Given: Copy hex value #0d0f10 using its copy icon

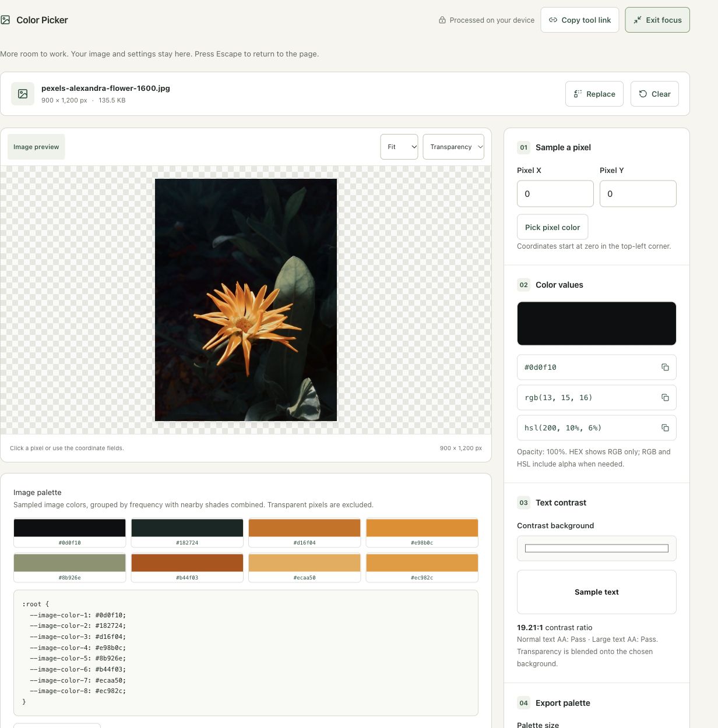Looking at the screenshot, I should (x=665, y=367).
